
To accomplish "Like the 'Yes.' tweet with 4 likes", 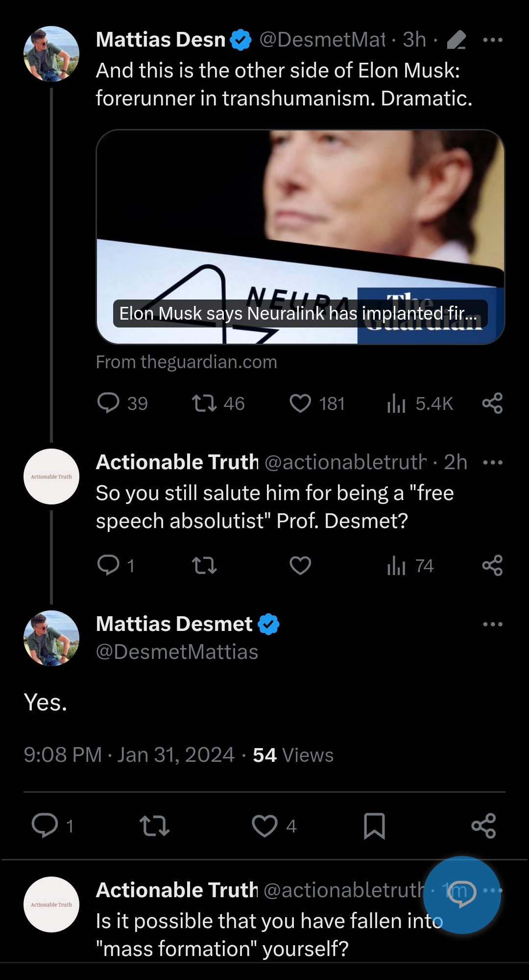I will pyautogui.click(x=264, y=826).
